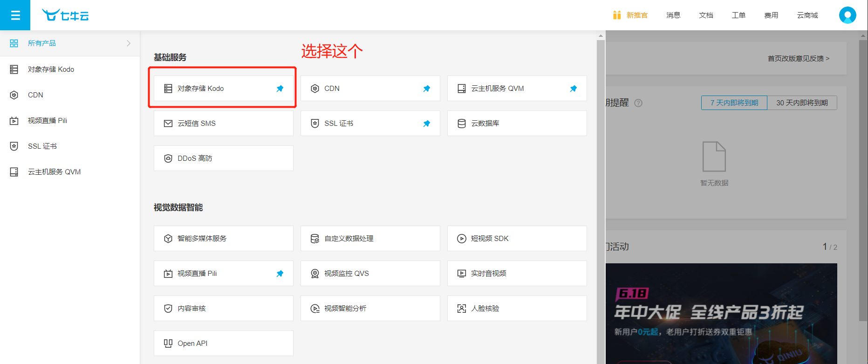
Task: Open the user avatar menu
Action: (847, 15)
